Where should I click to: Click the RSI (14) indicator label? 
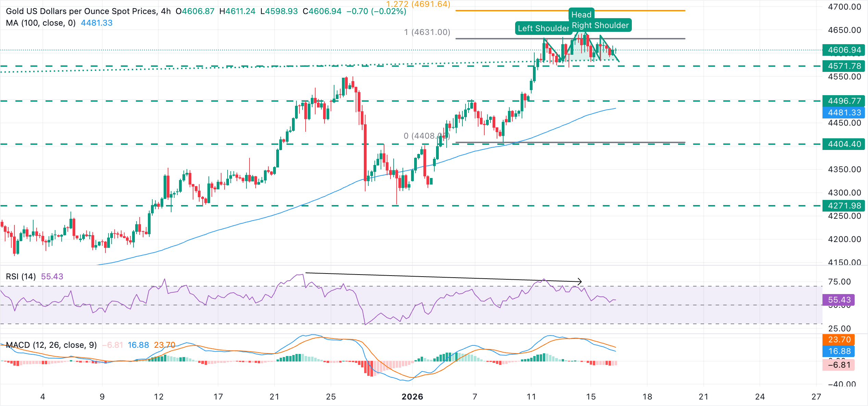coord(21,276)
